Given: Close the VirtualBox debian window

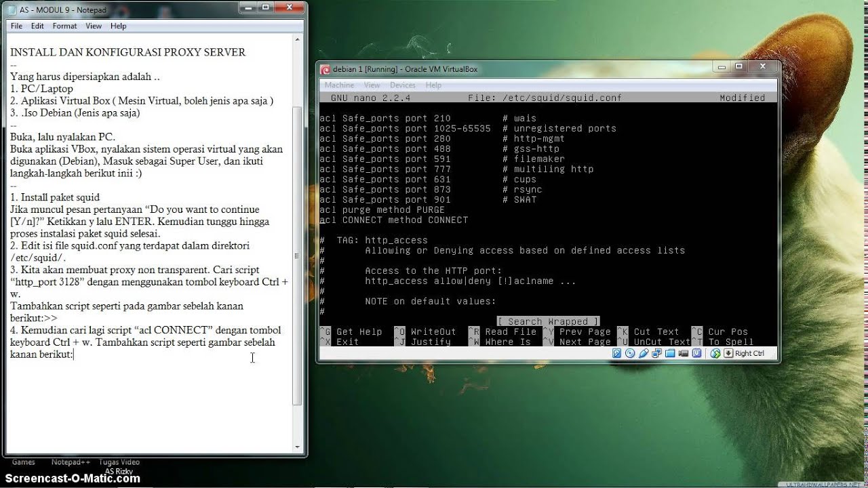Looking at the screenshot, I should 762,67.
